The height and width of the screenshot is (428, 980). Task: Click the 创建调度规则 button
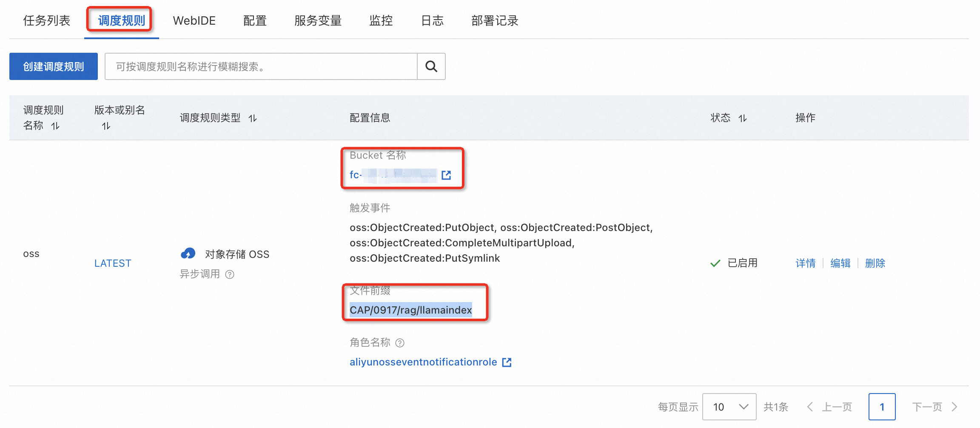point(54,66)
